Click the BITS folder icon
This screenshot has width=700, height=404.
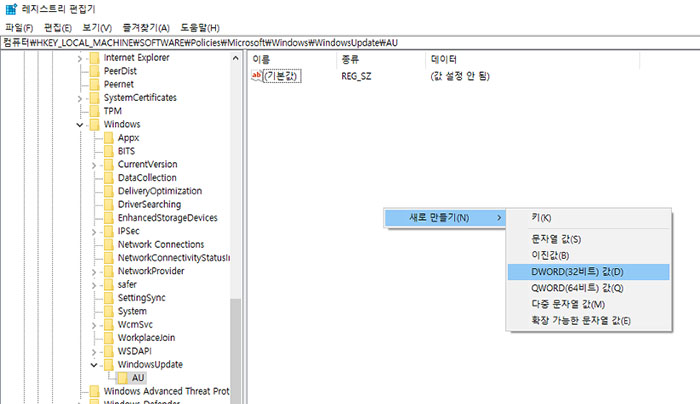(109, 151)
